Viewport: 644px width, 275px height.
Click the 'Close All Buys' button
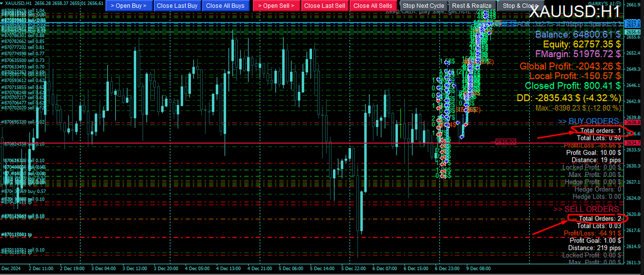click(x=225, y=5)
